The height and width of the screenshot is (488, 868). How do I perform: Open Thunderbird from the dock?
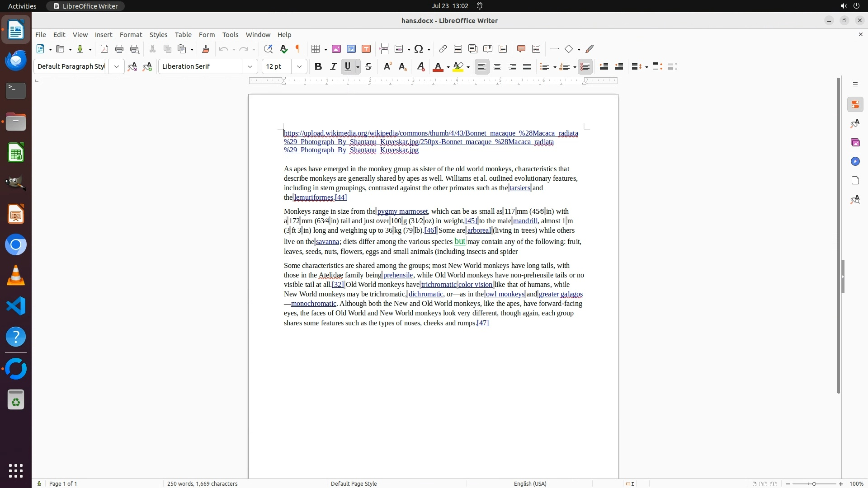[x=16, y=61]
